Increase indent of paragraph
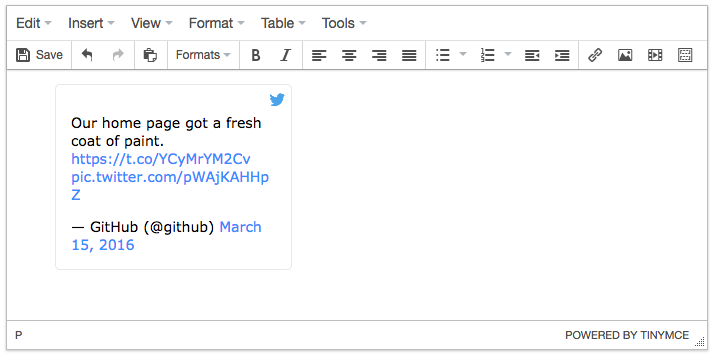 pyautogui.click(x=562, y=55)
